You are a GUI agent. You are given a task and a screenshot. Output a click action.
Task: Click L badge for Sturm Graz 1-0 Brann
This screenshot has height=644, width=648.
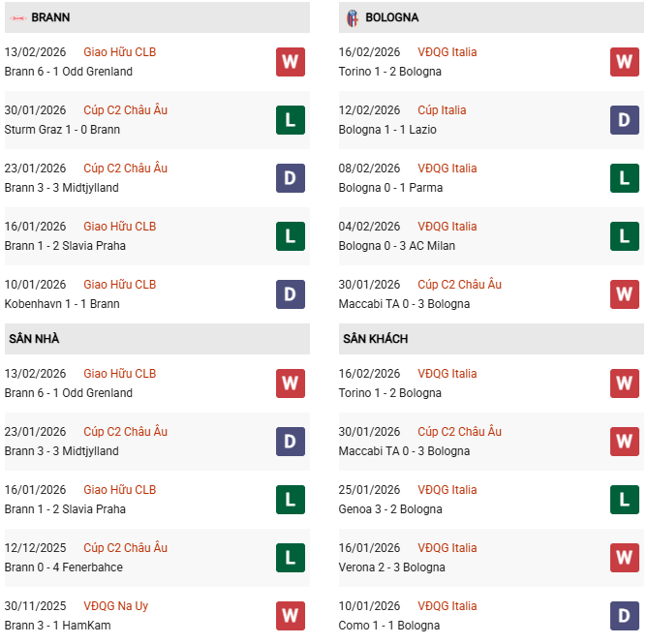290,120
